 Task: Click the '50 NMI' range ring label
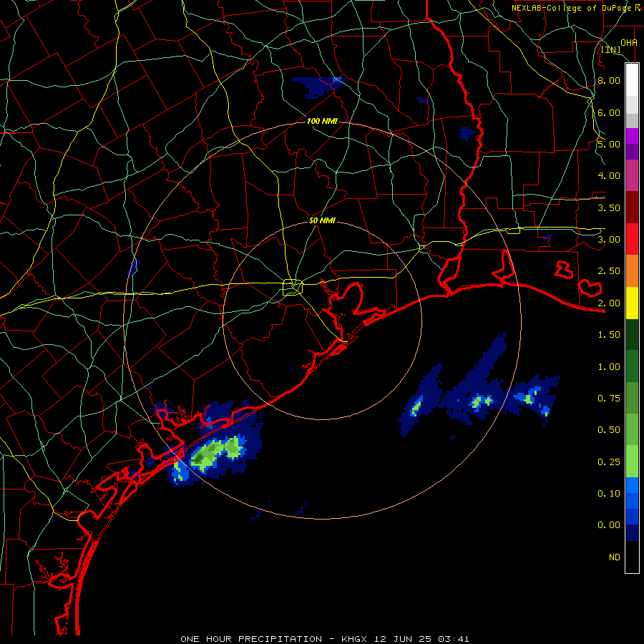pyautogui.click(x=322, y=220)
